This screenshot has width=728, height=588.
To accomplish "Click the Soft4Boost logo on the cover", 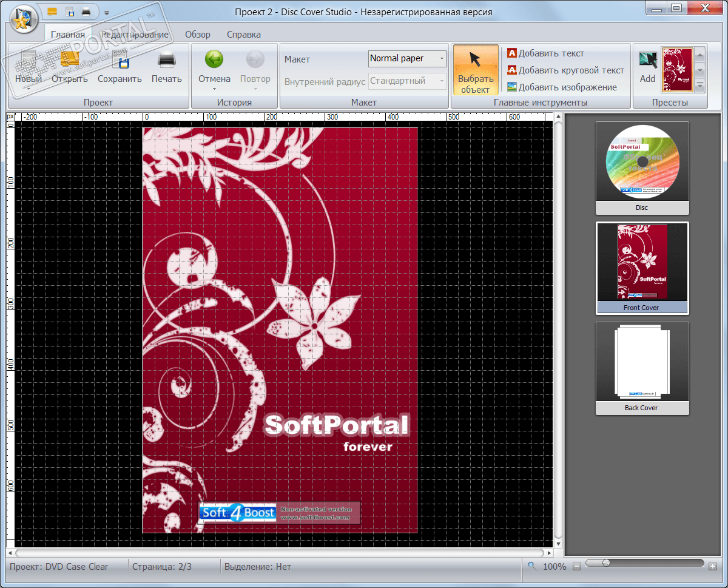I will (x=238, y=513).
